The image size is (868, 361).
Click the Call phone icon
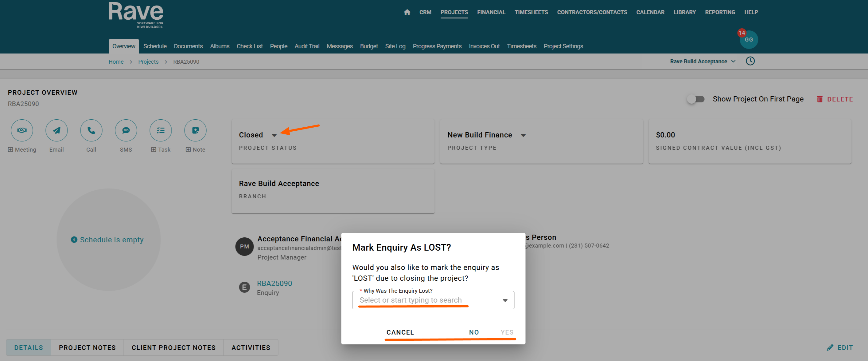pos(91,130)
